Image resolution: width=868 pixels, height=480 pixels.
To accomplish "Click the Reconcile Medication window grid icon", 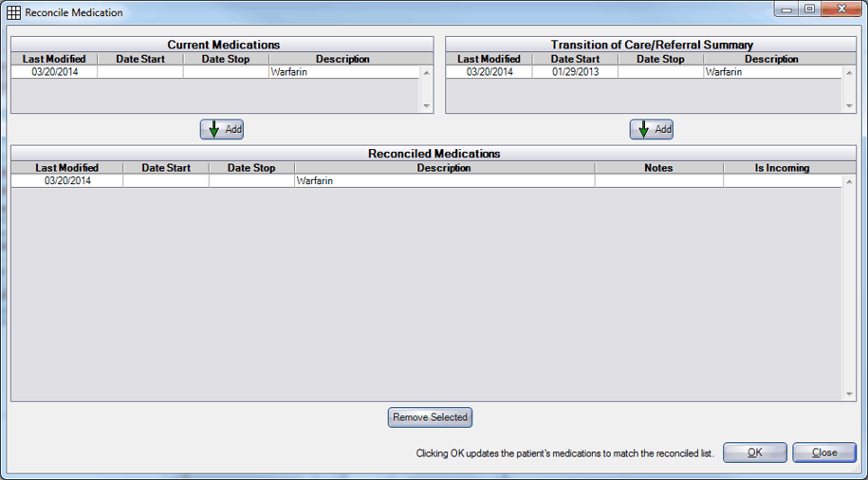I will 14,12.
